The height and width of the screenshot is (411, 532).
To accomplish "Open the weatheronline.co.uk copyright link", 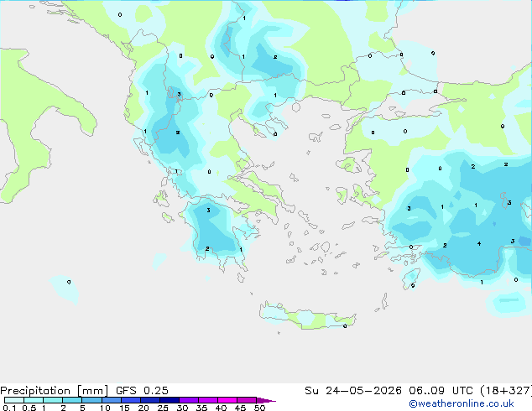I will (x=461, y=403).
